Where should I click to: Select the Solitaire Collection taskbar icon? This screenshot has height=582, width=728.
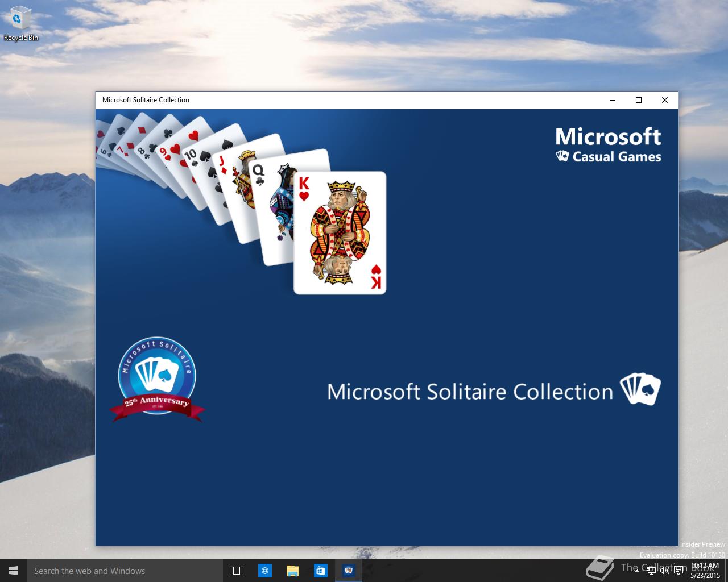click(x=349, y=571)
